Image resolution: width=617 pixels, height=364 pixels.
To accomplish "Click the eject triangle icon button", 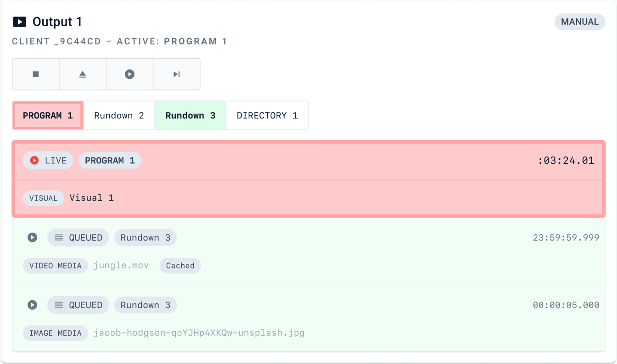I will pyautogui.click(x=83, y=74).
